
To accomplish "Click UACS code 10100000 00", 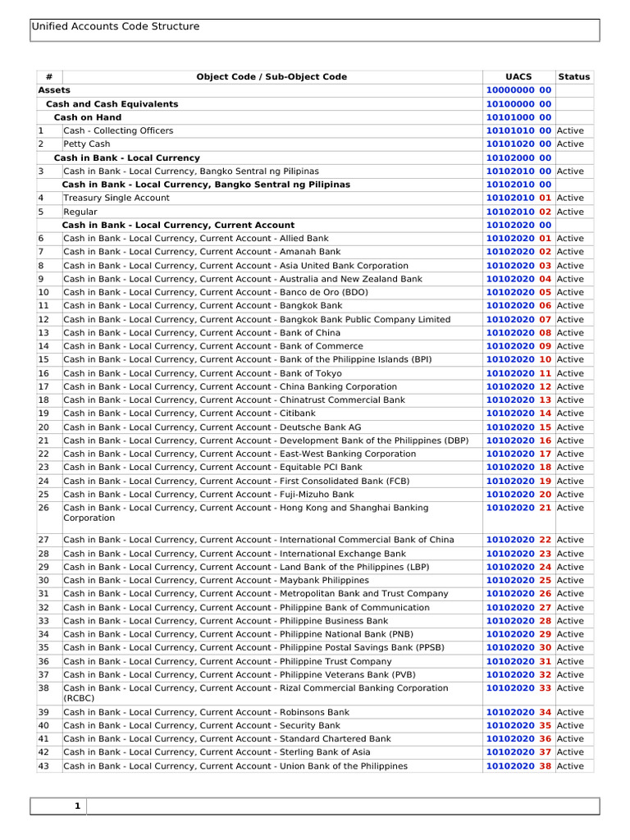I will 518,104.
